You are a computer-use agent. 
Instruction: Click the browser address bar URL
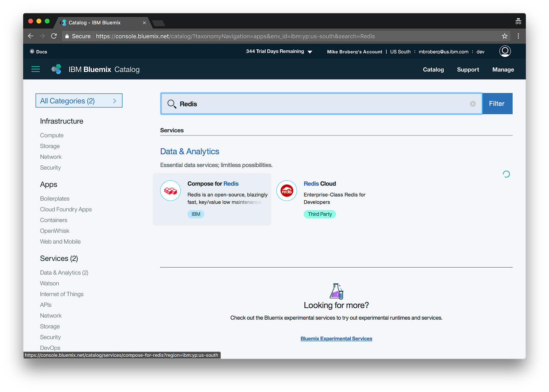point(235,36)
